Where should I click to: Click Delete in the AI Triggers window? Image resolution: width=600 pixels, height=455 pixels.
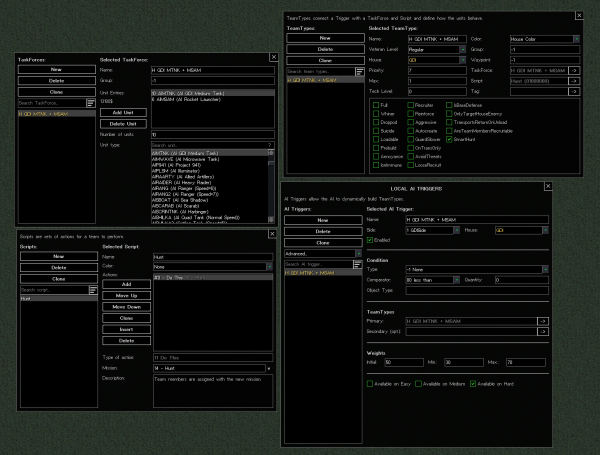(323, 232)
